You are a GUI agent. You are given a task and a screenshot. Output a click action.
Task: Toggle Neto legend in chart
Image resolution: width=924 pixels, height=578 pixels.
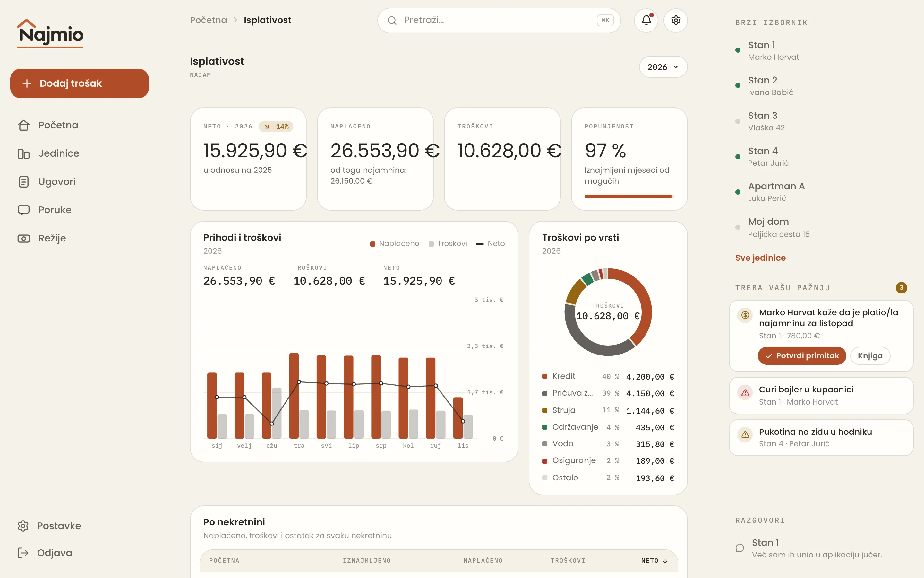pos(490,243)
